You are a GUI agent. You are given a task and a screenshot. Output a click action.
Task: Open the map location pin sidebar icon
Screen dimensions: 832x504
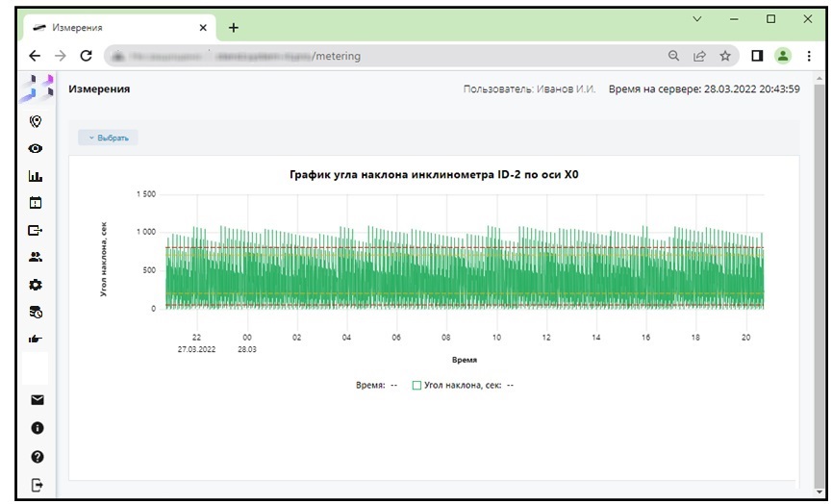[37, 121]
